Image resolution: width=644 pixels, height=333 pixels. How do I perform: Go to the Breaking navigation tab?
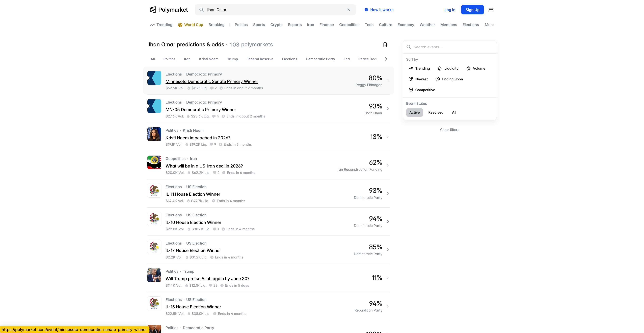pos(217,25)
